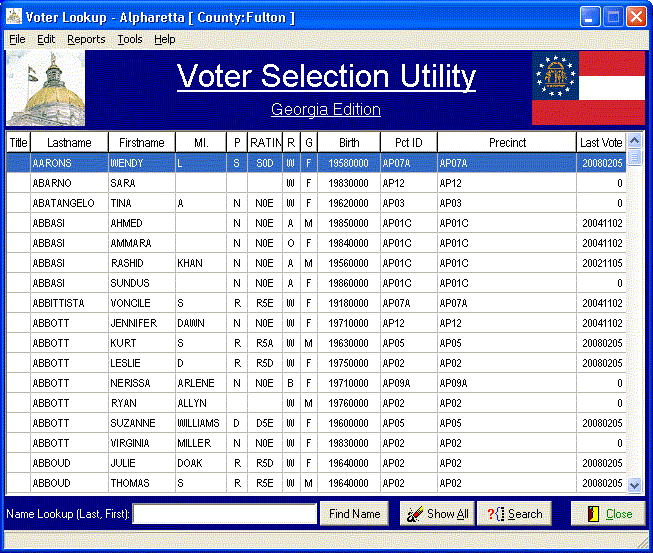
Task: Click the green Close button
Action: click(608, 514)
